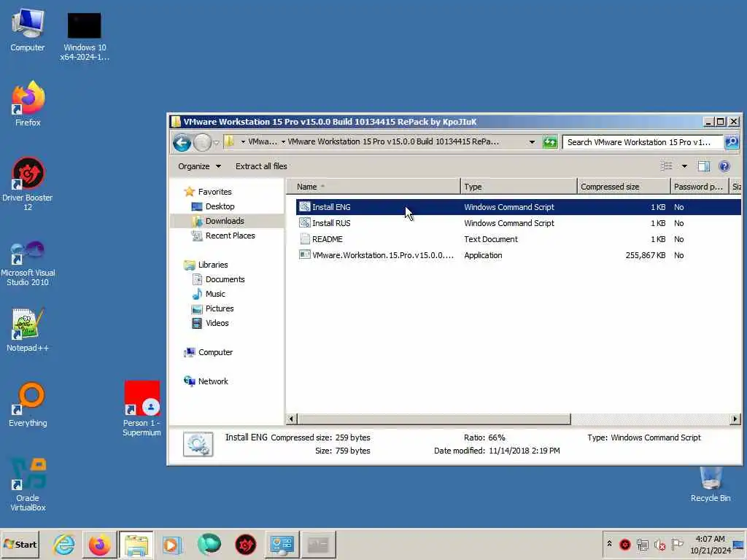Open Videos library
The width and height of the screenshot is (747, 560).
coord(217,323)
